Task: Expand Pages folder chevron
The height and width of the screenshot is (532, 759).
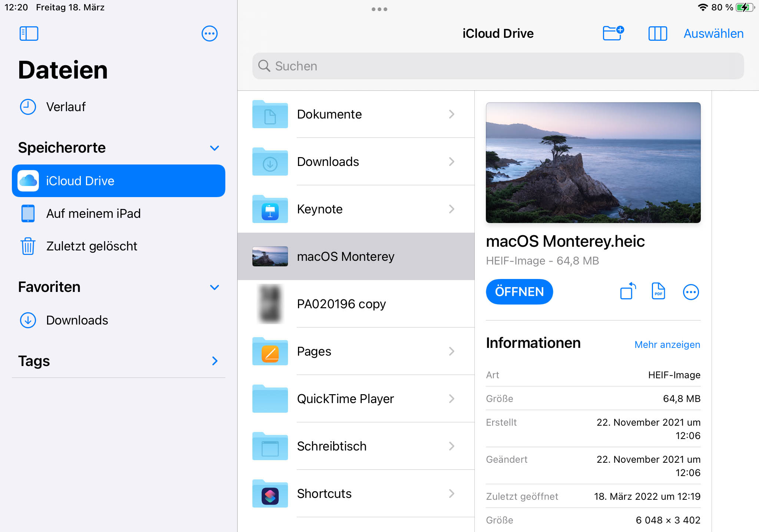Action: coord(451,351)
